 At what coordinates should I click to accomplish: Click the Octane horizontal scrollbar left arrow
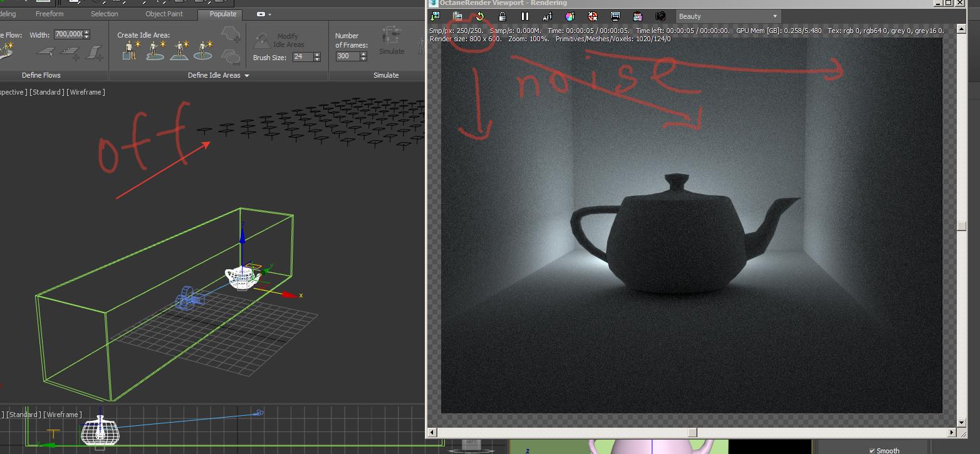coord(432,432)
